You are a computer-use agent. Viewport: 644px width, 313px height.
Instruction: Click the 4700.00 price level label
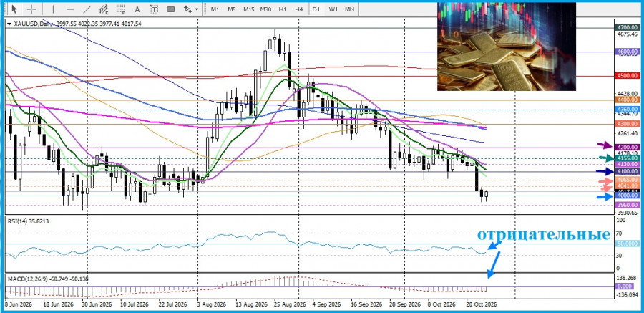pos(627,27)
